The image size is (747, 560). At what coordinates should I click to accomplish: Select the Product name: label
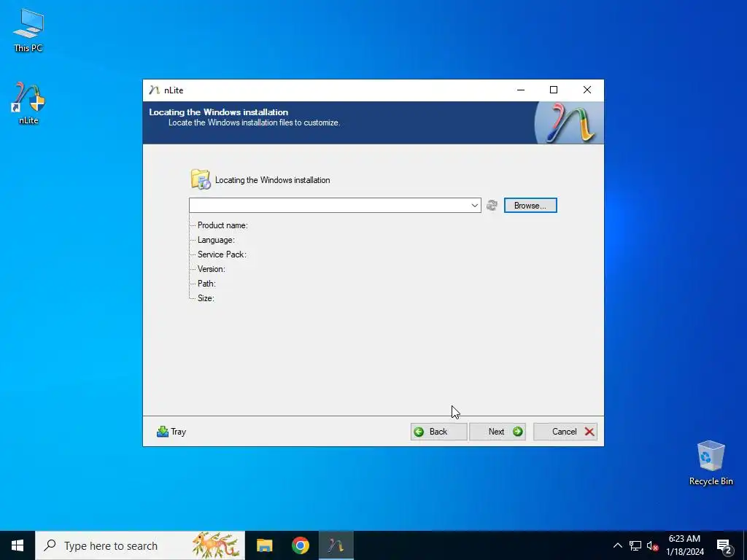point(222,225)
